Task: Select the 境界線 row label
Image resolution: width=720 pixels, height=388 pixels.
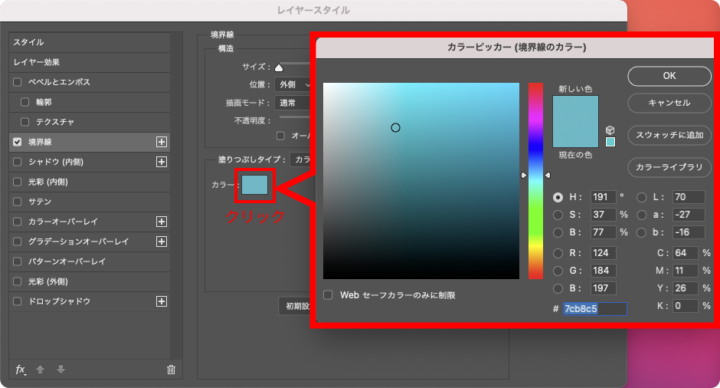Action: [x=40, y=142]
